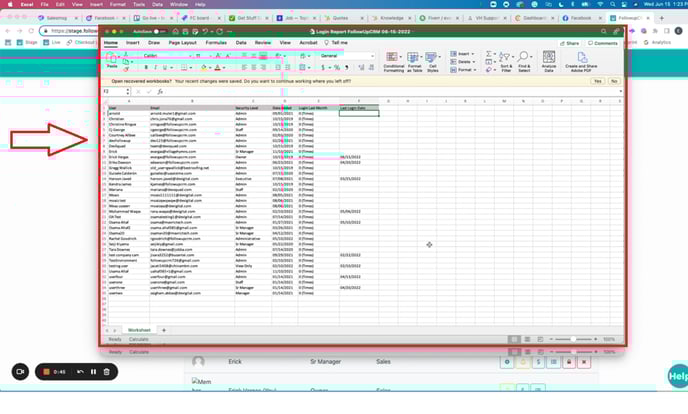Click the Help chat bubble in browser
The height and width of the screenshot is (414, 688).
678,376
